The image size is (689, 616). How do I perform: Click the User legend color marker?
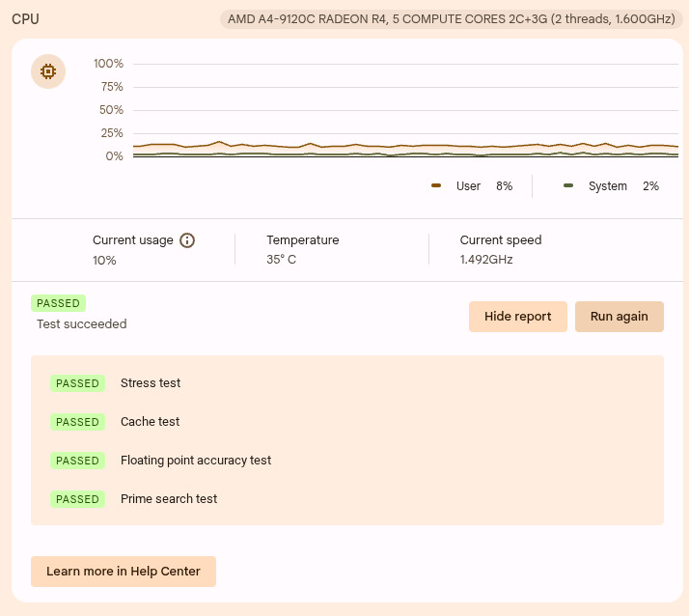click(436, 185)
